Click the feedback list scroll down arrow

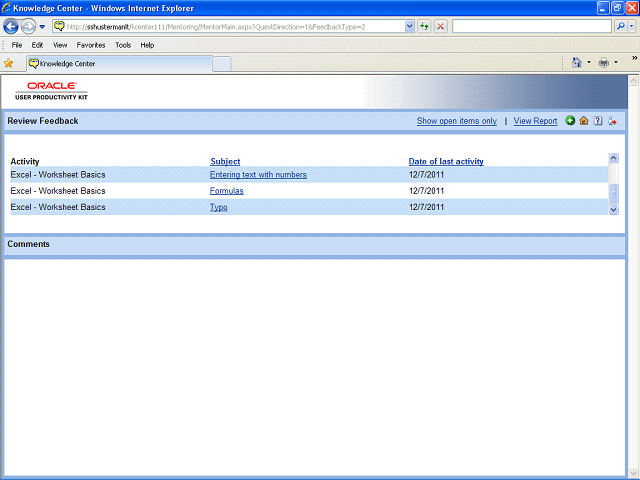[x=613, y=210]
